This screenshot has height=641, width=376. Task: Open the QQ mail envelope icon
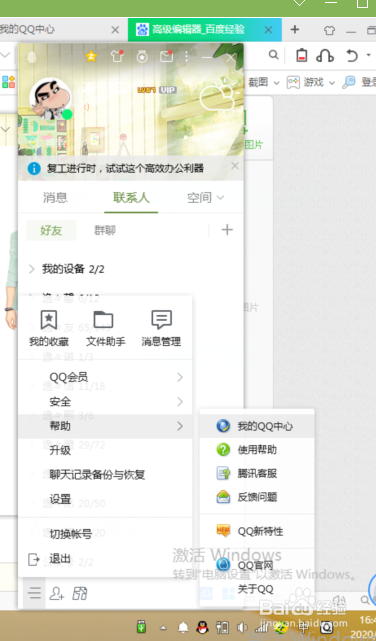coord(166,56)
